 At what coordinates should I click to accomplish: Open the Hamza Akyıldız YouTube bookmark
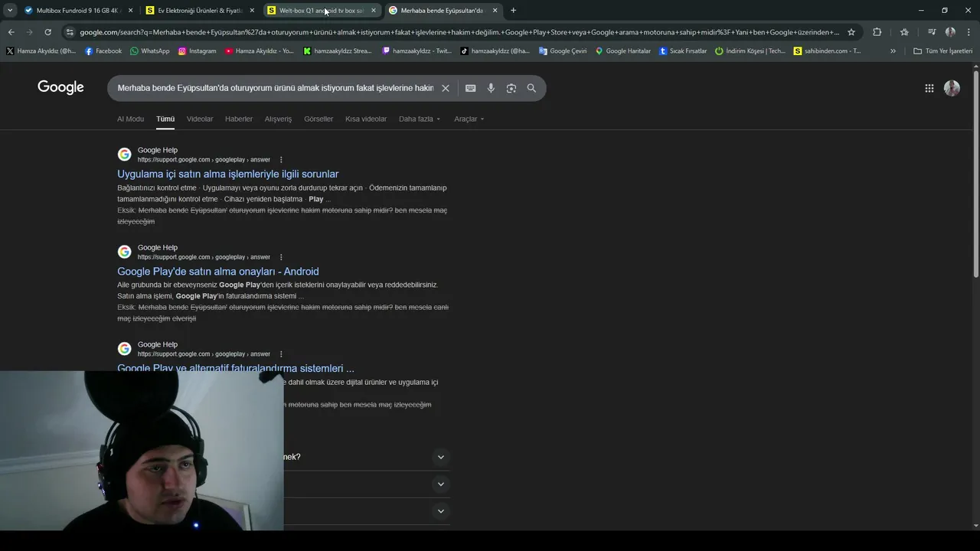tap(259, 51)
